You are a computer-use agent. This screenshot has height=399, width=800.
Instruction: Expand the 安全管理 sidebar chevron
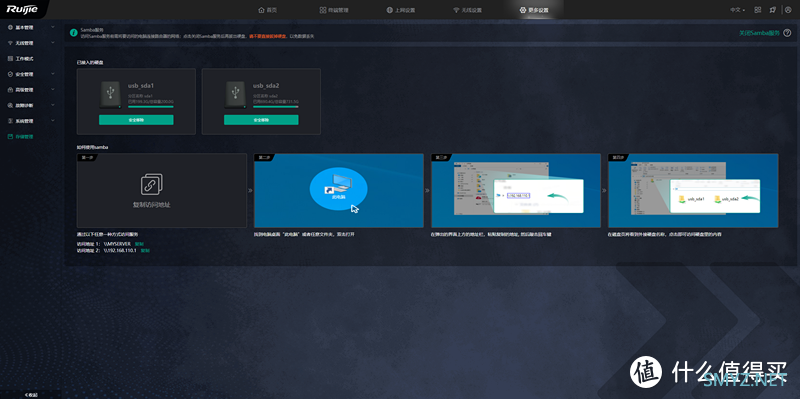[x=53, y=74]
